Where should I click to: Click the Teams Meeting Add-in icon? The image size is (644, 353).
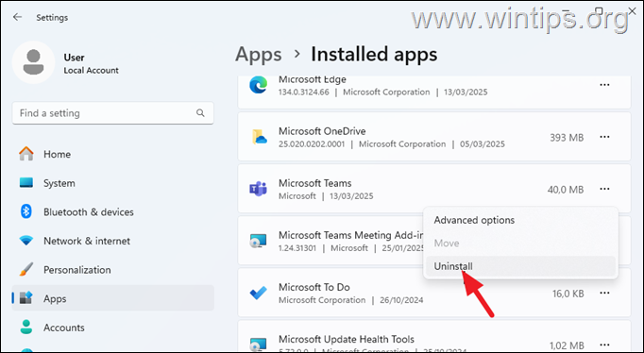(259, 241)
